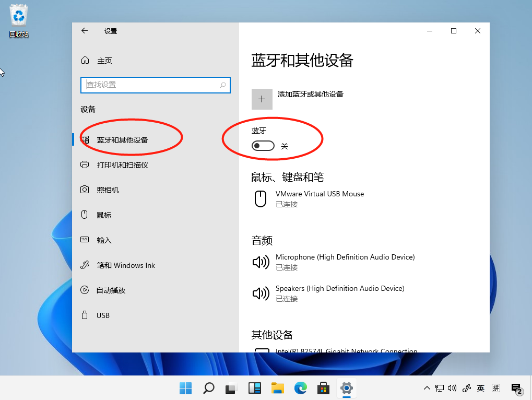Select the Input settings category

pos(104,240)
